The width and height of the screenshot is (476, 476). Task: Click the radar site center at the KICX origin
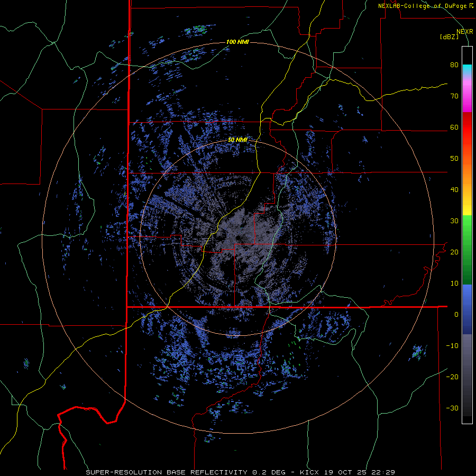(237, 237)
